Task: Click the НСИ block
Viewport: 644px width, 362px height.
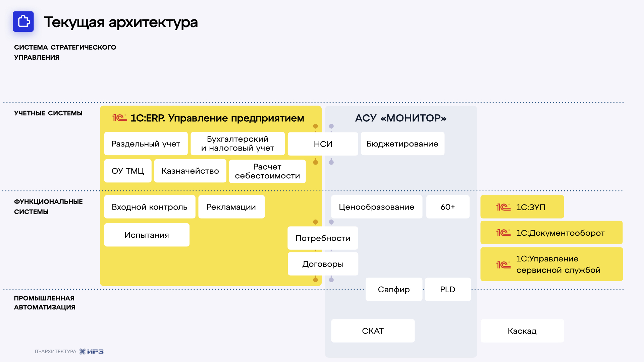Action: click(x=323, y=144)
